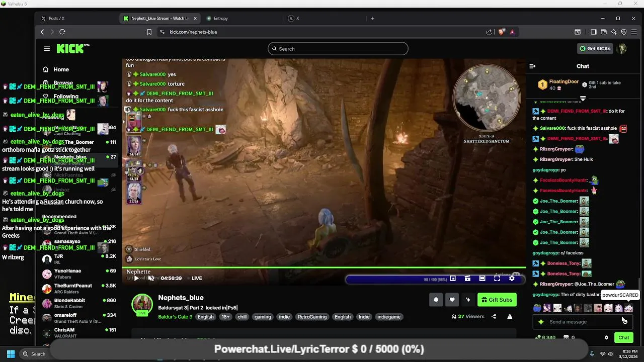The width and height of the screenshot is (644, 362).
Task: Go back in browser history
Action: click(x=42, y=32)
